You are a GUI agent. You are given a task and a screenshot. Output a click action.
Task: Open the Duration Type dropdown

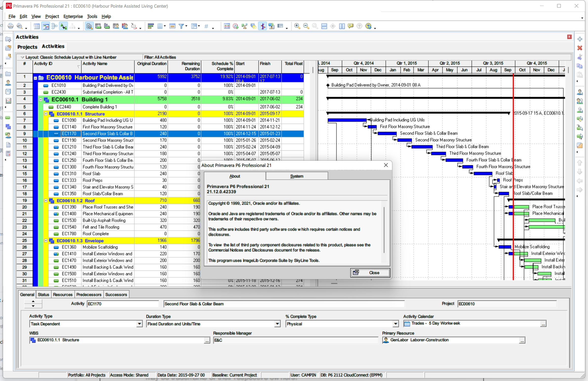tap(277, 324)
